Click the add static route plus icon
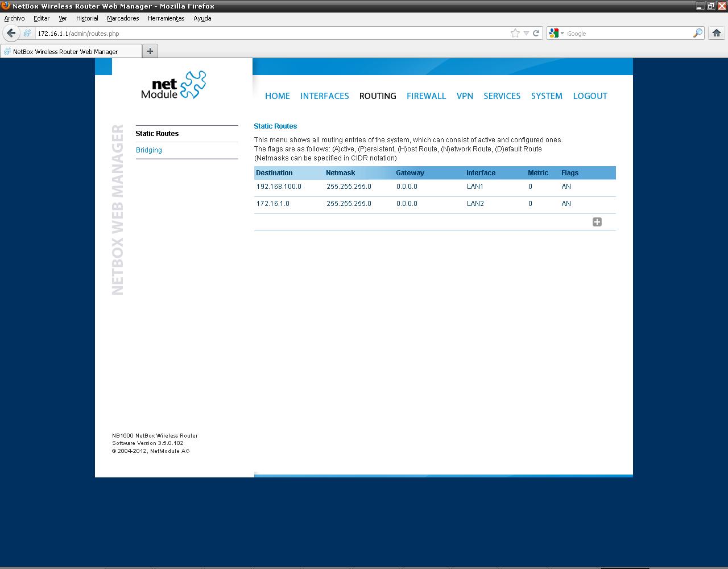This screenshot has height=569, width=728. point(597,222)
